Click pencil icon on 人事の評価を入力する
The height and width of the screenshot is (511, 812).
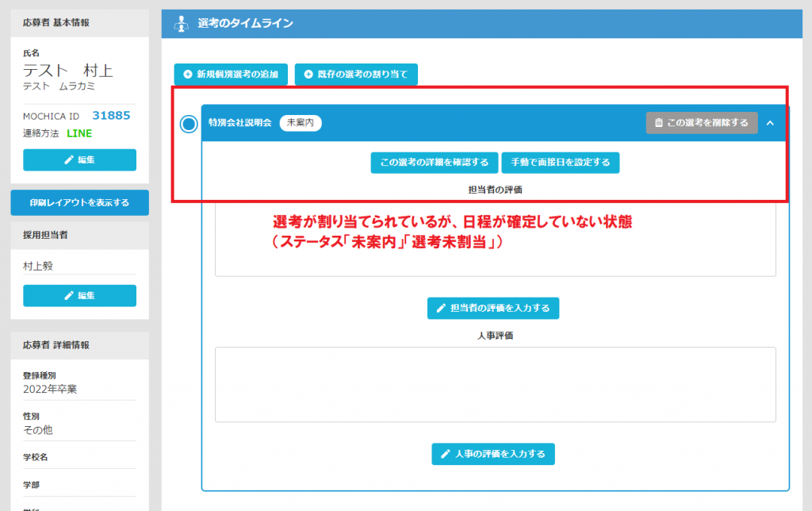pos(446,455)
